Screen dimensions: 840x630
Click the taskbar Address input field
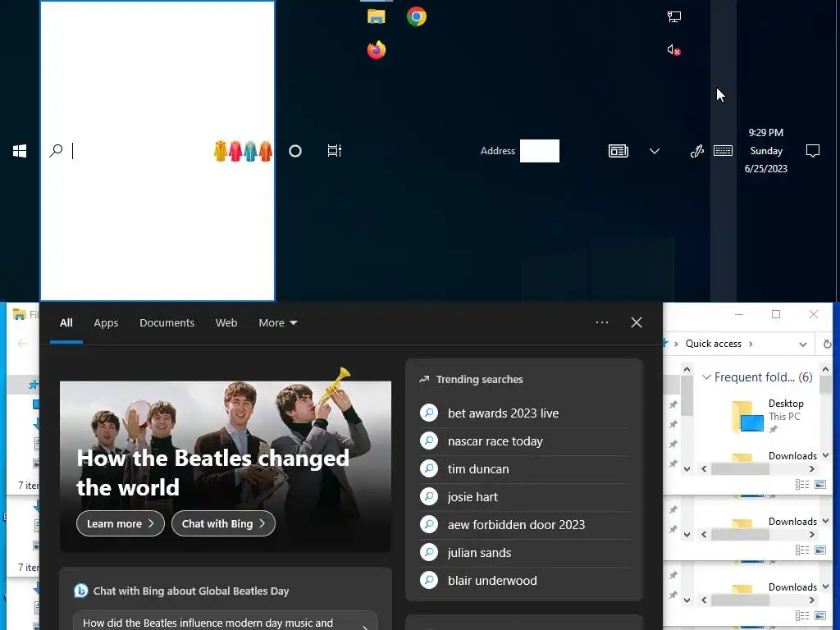pos(540,151)
